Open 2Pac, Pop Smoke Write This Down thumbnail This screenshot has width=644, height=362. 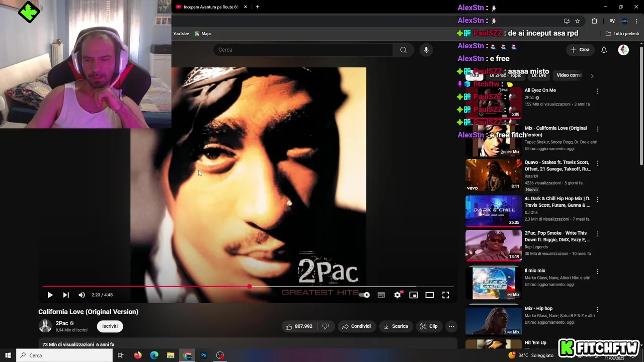pos(494,245)
